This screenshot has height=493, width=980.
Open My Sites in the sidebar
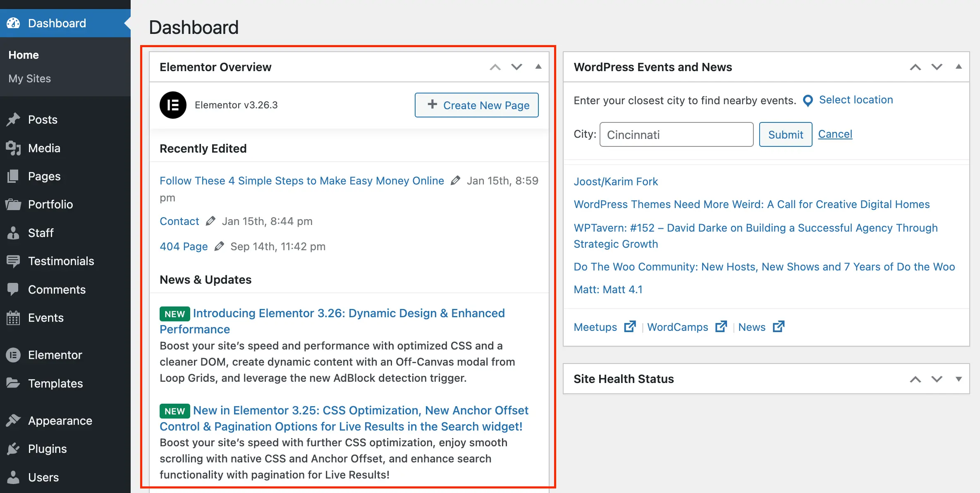[x=30, y=79]
